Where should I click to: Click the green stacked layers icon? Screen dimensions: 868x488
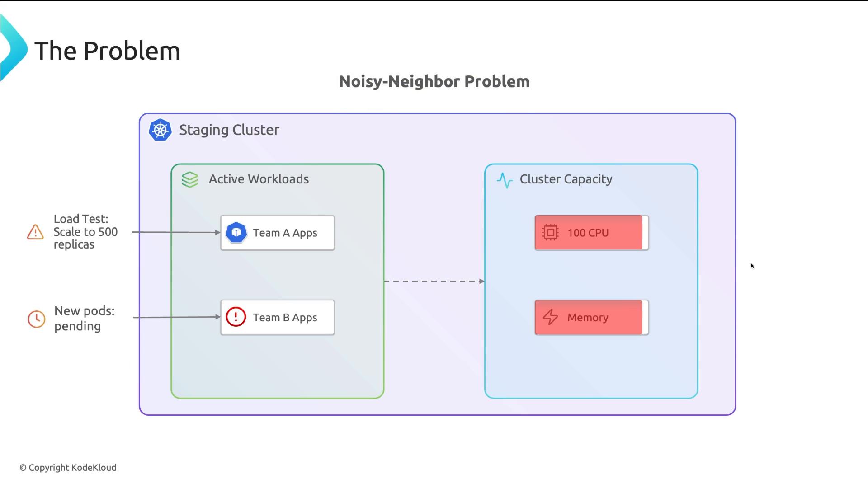click(x=190, y=179)
